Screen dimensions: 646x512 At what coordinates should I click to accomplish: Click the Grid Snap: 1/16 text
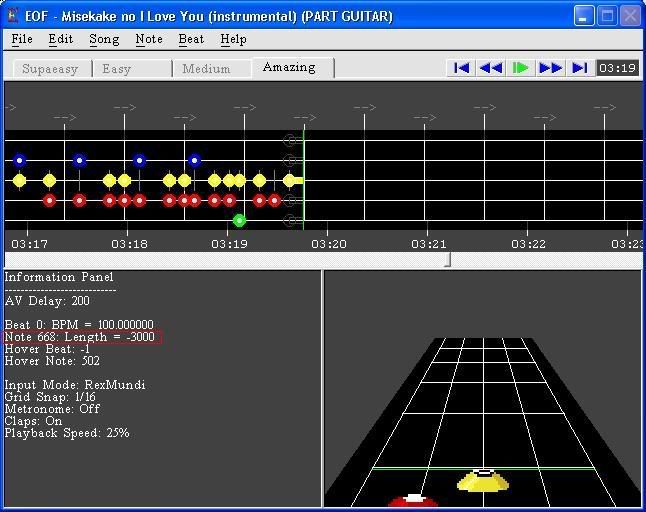(x=50, y=397)
